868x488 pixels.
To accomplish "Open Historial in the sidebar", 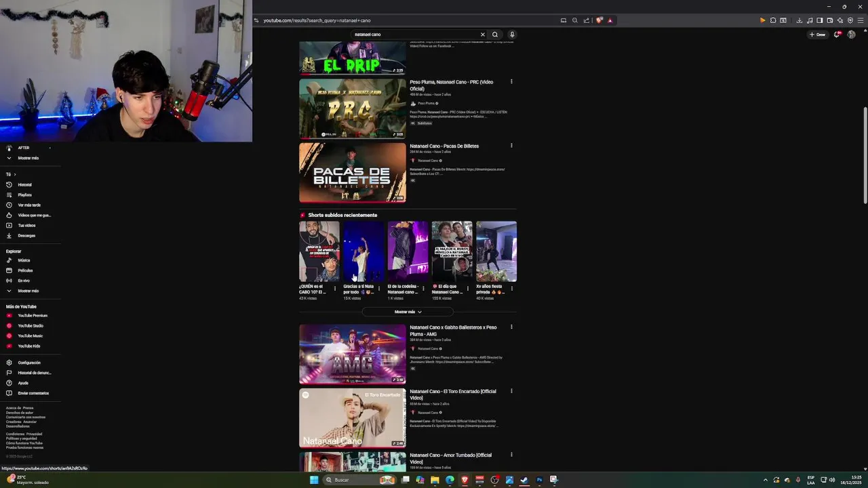I will tap(24, 184).
